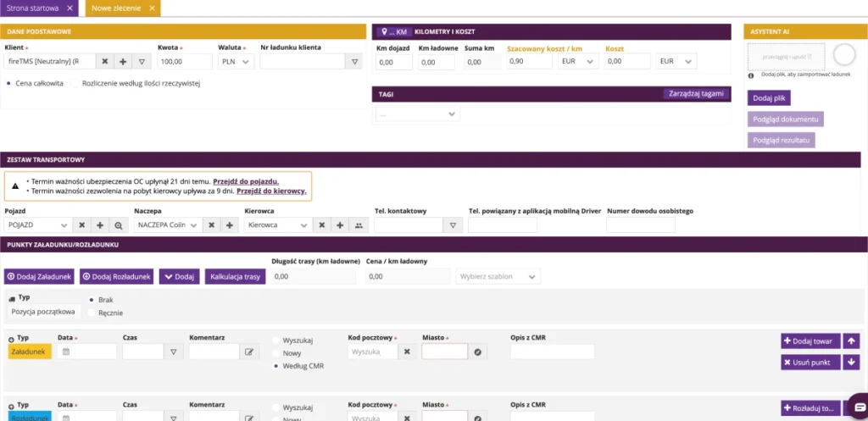
Task: Select Wyszukaj option in Rozładunek row
Action: (x=275, y=407)
